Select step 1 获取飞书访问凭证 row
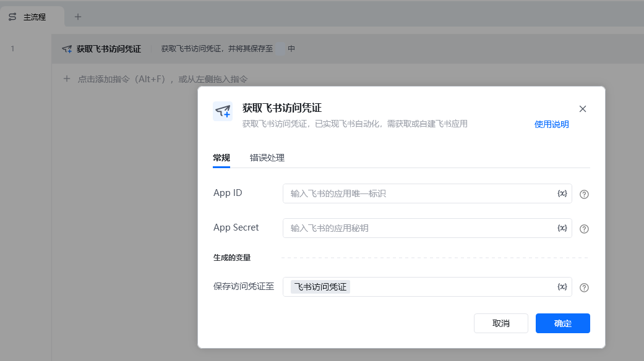Viewport: 644px width, 361px height. [348, 49]
